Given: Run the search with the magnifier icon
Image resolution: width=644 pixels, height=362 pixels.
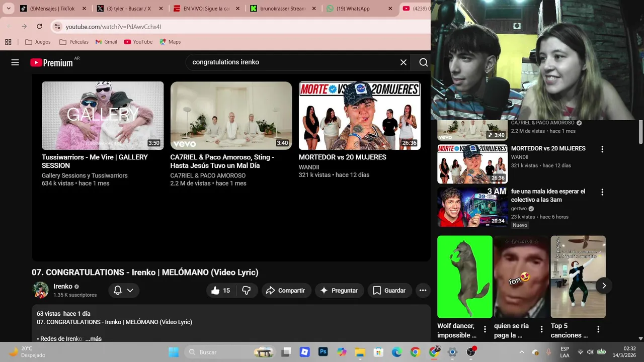Looking at the screenshot, I should coord(423,62).
